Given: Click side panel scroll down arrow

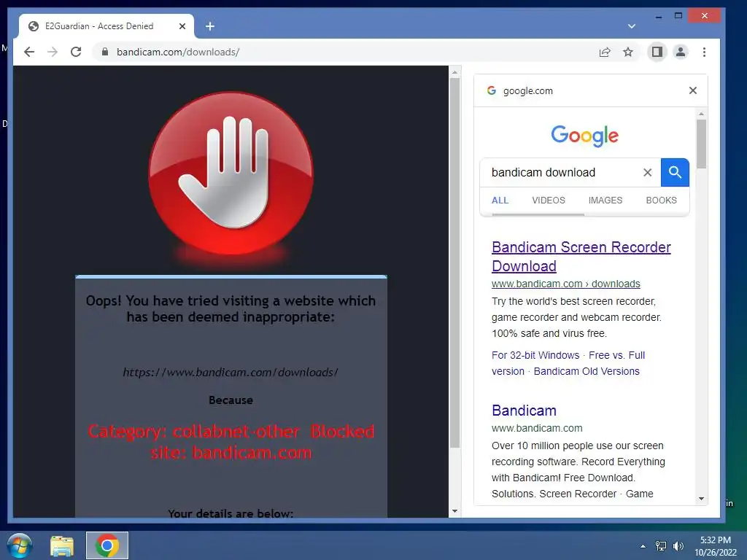Looking at the screenshot, I should tap(701, 499).
